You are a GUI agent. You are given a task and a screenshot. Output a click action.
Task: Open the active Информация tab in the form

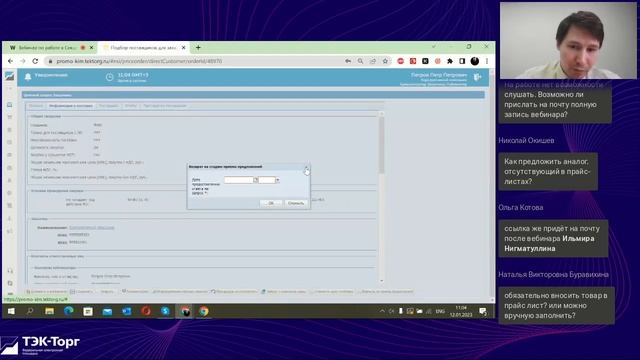click(71, 106)
